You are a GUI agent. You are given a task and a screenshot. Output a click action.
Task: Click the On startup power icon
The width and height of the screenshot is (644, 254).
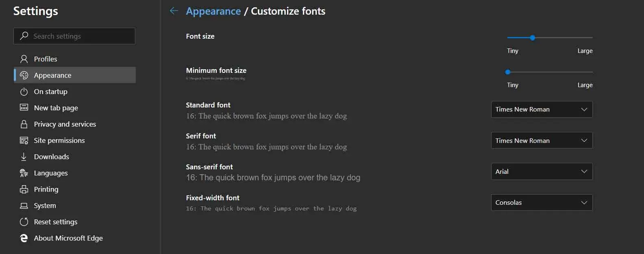tap(24, 92)
